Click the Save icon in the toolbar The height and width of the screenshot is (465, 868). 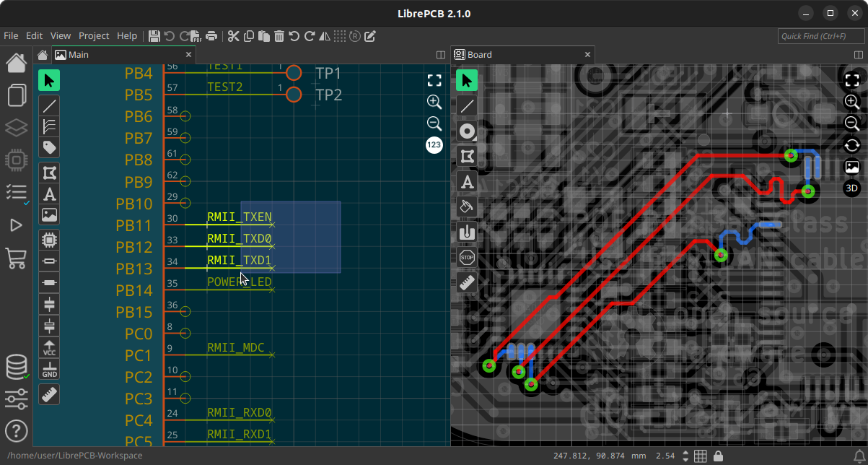[154, 35]
